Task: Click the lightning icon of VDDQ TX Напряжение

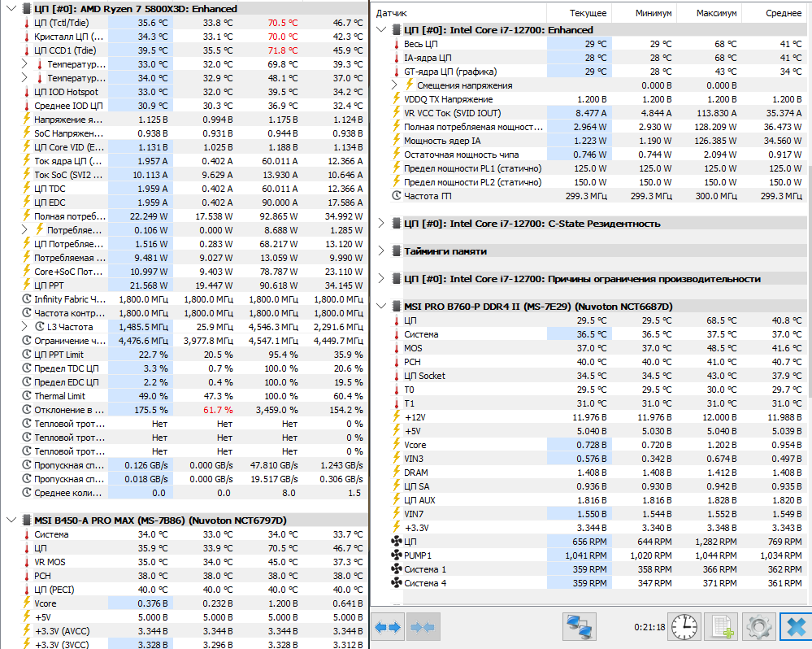Action: click(x=397, y=99)
